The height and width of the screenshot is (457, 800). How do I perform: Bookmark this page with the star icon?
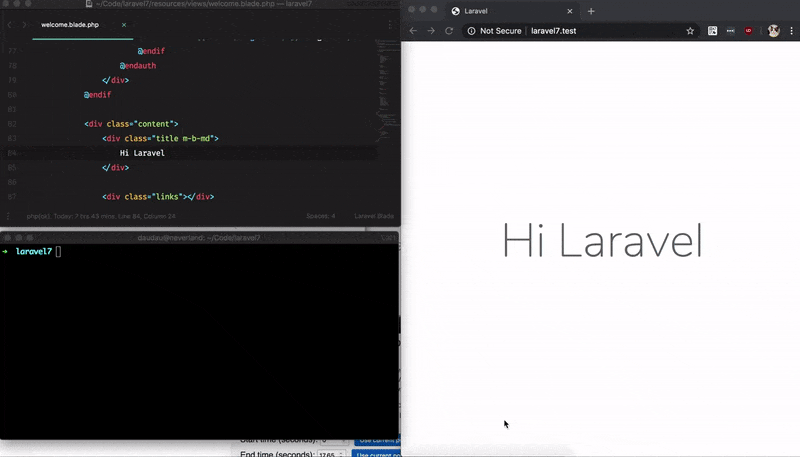690,31
